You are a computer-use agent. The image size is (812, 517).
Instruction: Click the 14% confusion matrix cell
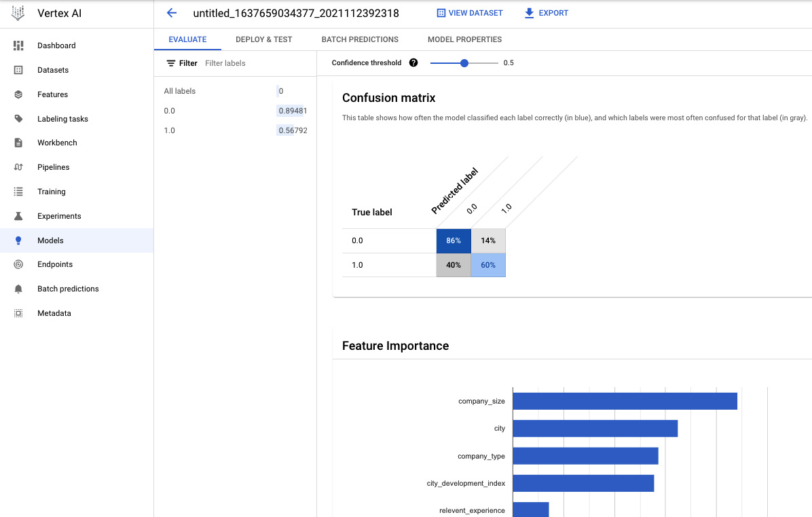[x=488, y=241]
